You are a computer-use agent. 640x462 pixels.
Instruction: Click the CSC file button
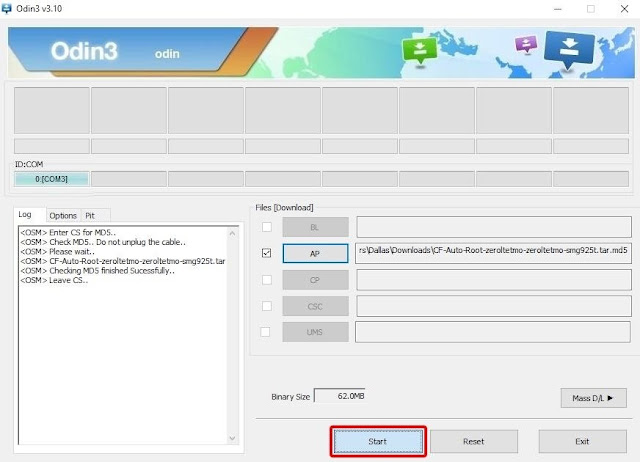coord(315,306)
